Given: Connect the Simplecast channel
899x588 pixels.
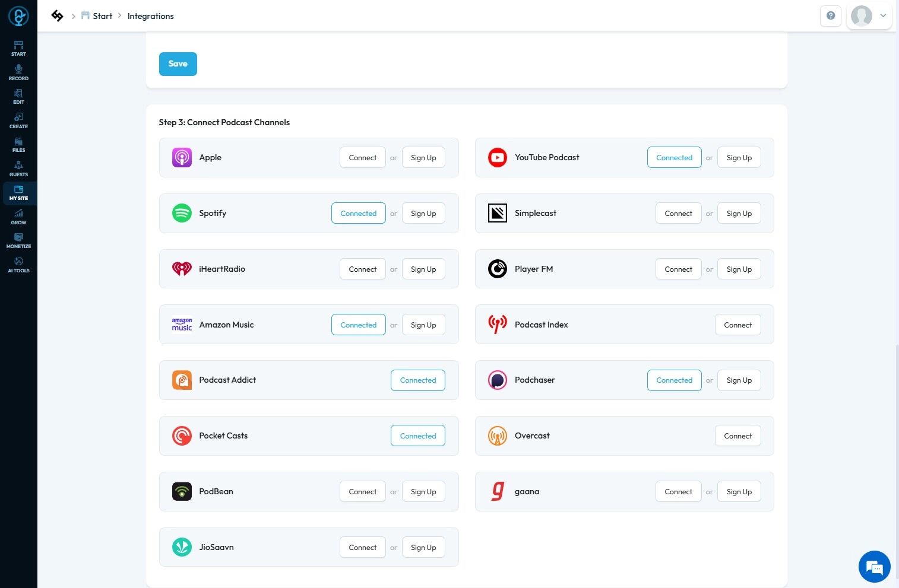Looking at the screenshot, I should (679, 213).
